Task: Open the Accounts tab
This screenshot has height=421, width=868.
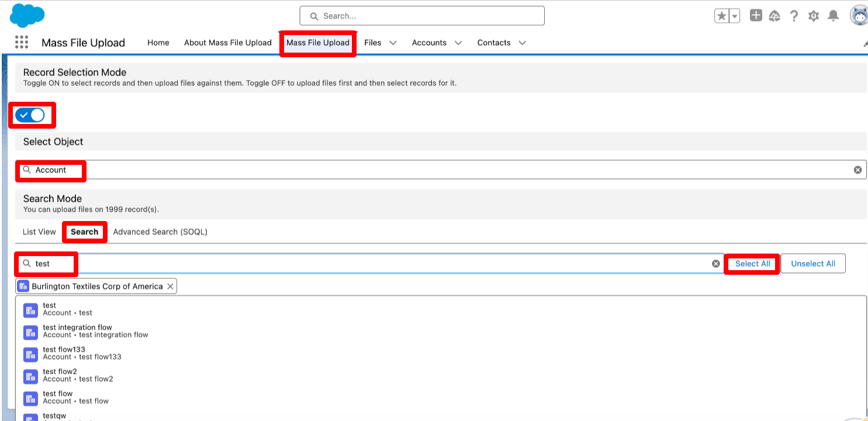Action: tap(429, 43)
